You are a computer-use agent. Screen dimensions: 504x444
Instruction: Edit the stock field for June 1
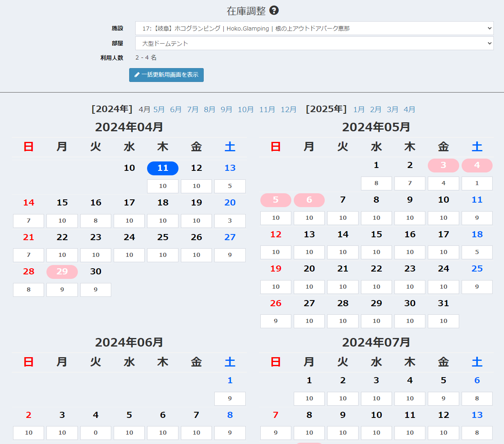pyautogui.click(x=230, y=399)
